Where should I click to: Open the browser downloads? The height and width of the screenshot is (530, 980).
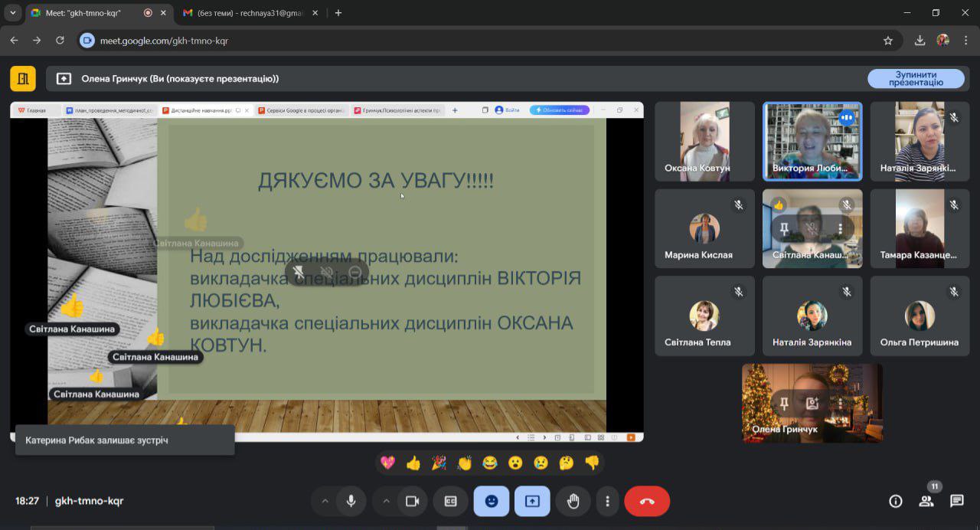pyautogui.click(x=920, y=41)
